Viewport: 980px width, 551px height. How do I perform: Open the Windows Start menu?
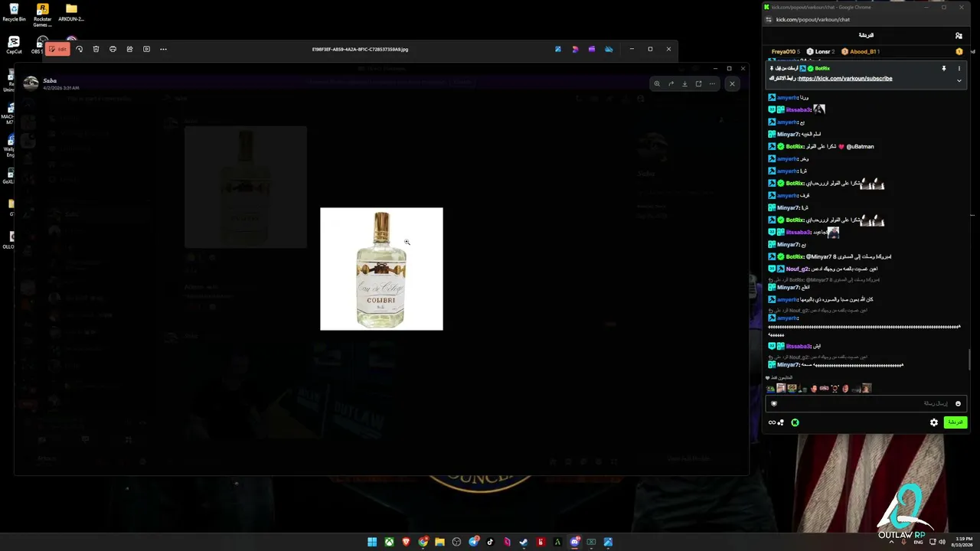click(372, 542)
